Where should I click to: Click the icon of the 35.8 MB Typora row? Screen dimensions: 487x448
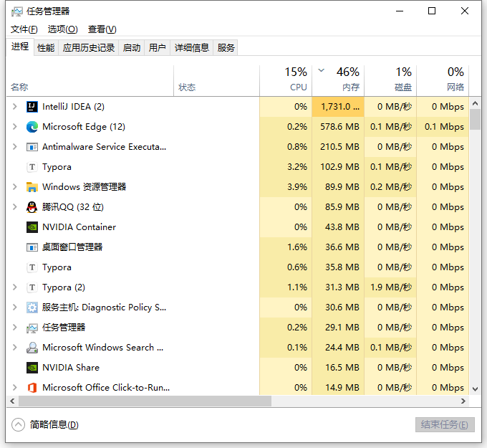32,267
